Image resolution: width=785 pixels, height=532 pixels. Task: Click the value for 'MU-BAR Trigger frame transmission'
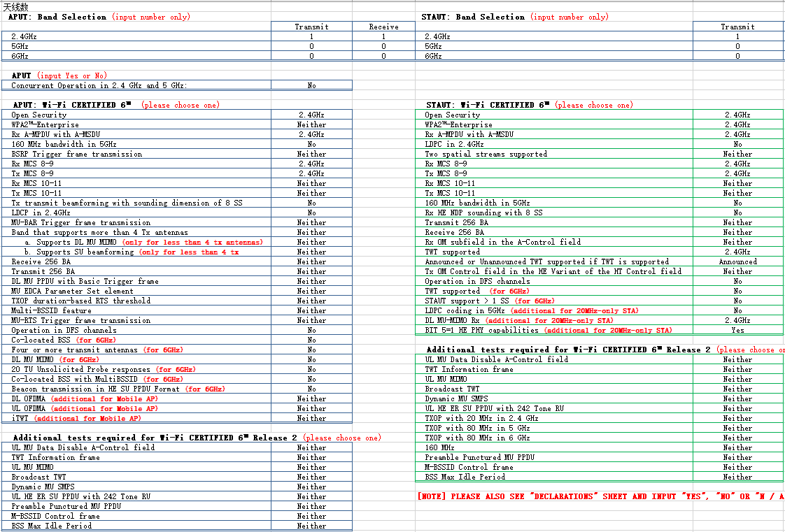[311, 222]
